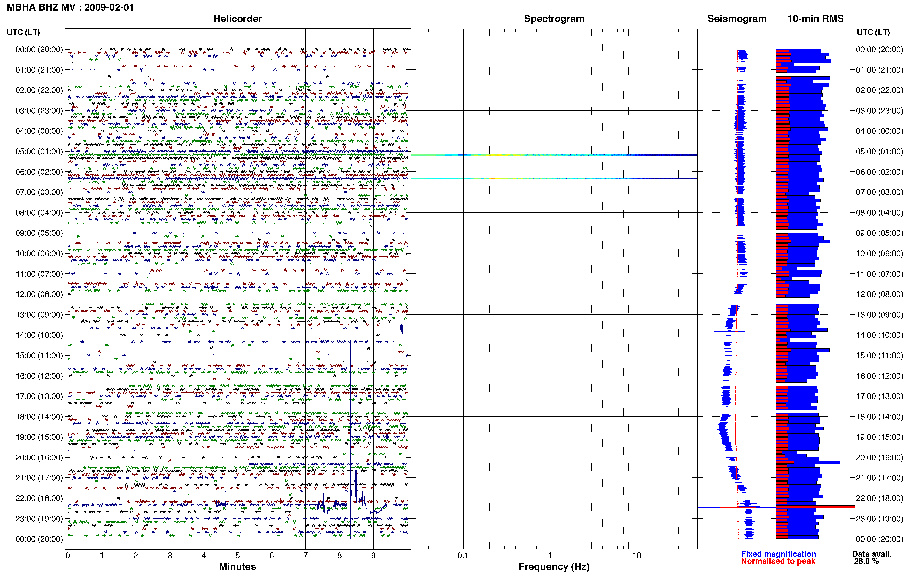Click the left-axis label '01:00 (21:00)'
This screenshot has height=578, width=924.
click(x=39, y=70)
